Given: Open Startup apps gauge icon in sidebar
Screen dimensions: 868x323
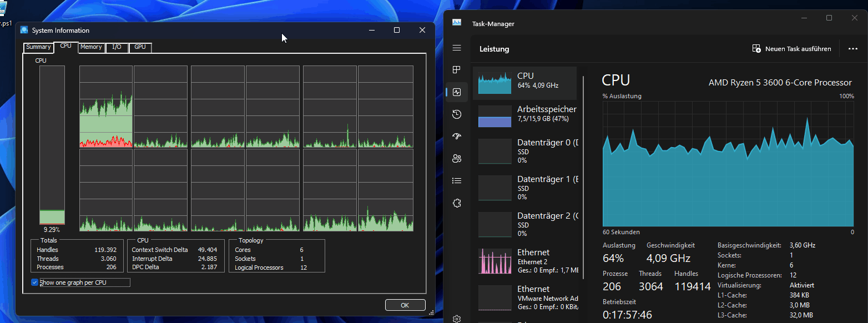Looking at the screenshot, I should (x=457, y=136).
